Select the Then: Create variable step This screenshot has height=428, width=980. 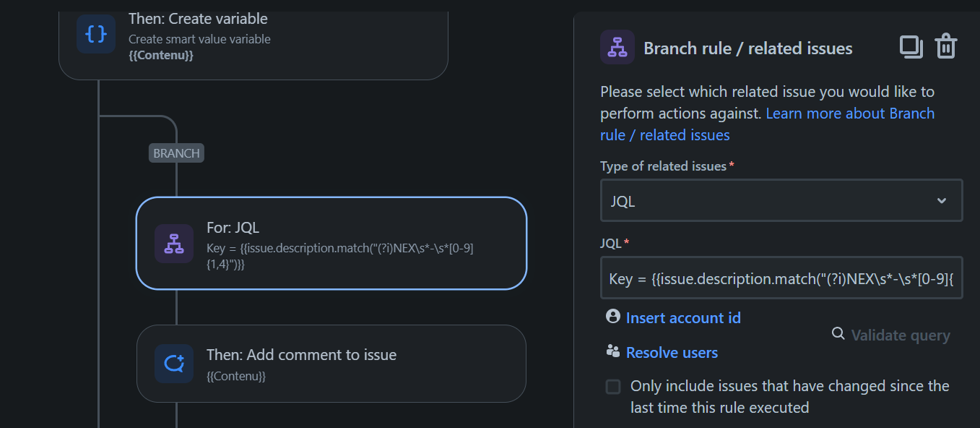pyautogui.click(x=253, y=40)
